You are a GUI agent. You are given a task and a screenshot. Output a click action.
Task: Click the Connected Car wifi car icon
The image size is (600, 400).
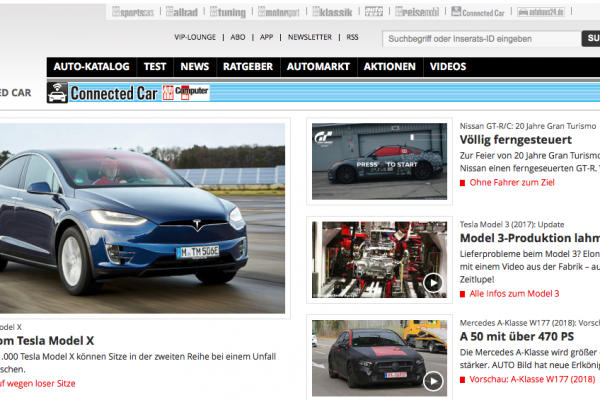[x=57, y=93]
